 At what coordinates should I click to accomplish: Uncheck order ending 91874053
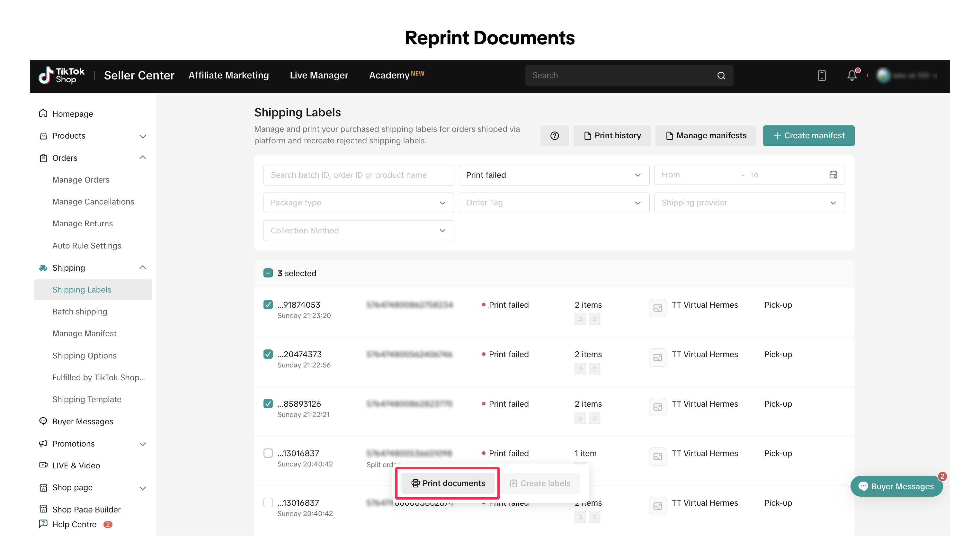tap(268, 304)
